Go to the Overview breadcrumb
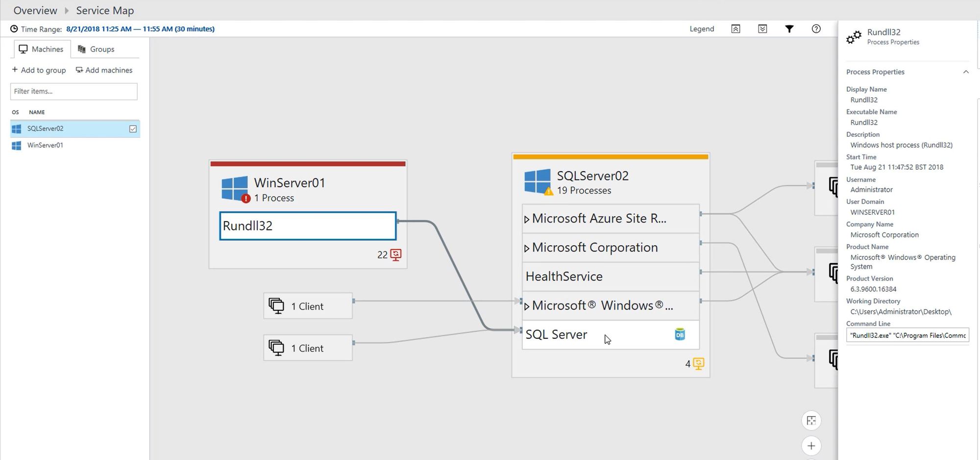980x460 pixels. coord(35,10)
